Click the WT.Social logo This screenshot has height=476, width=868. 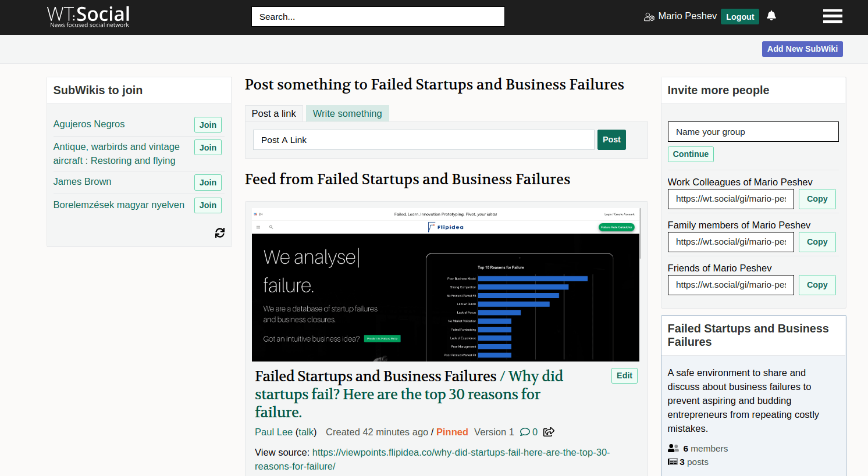[88, 16]
